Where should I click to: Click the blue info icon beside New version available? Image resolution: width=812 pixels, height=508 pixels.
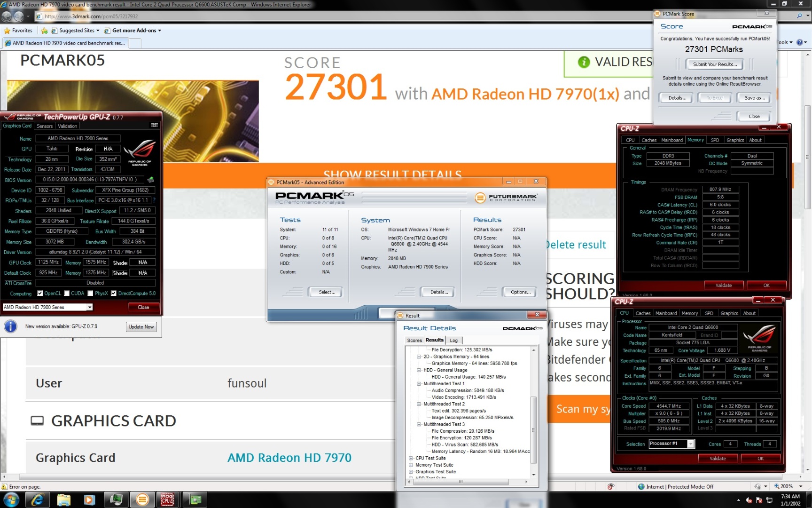(10, 326)
